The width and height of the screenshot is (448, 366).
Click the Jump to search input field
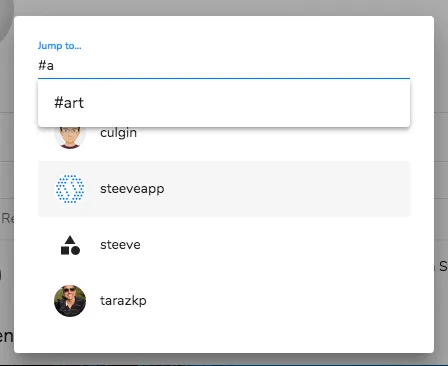[x=224, y=66]
